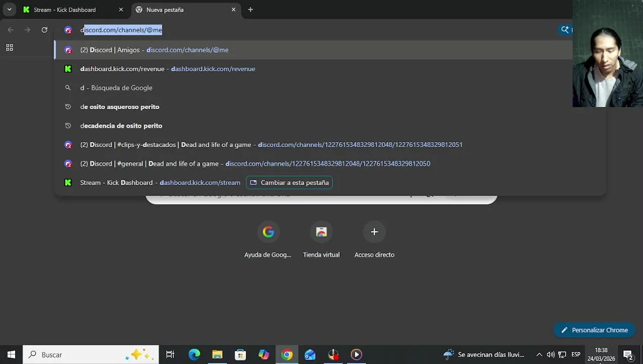Viewport: 643px width, 364px height.
Task: Add shortcut via Acceso directo
Action: 374,240
